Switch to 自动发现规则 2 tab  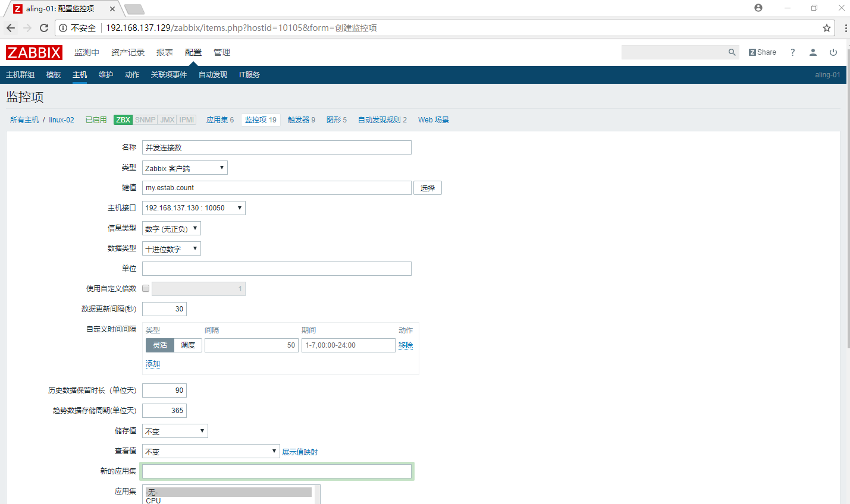point(382,120)
